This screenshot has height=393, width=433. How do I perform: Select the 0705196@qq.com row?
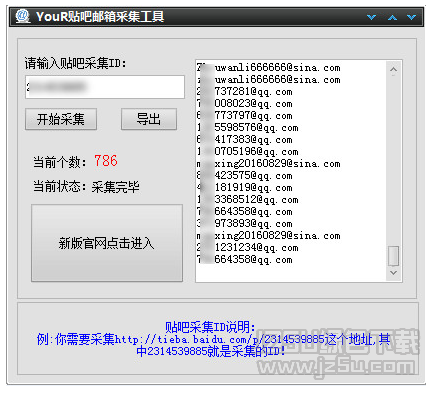click(247, 152)
